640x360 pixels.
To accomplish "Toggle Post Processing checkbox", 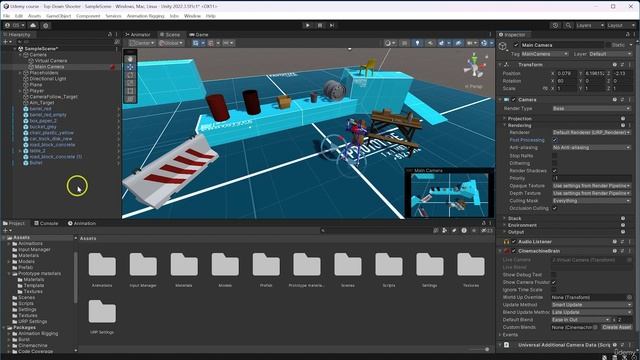I will [555, 140].
